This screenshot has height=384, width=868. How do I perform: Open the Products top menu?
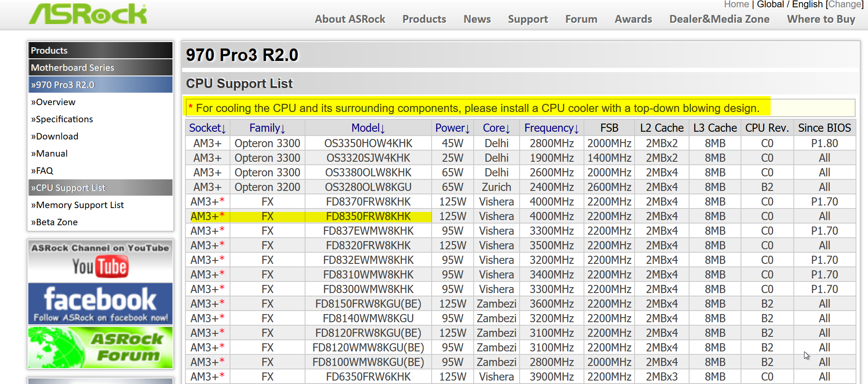424,19
